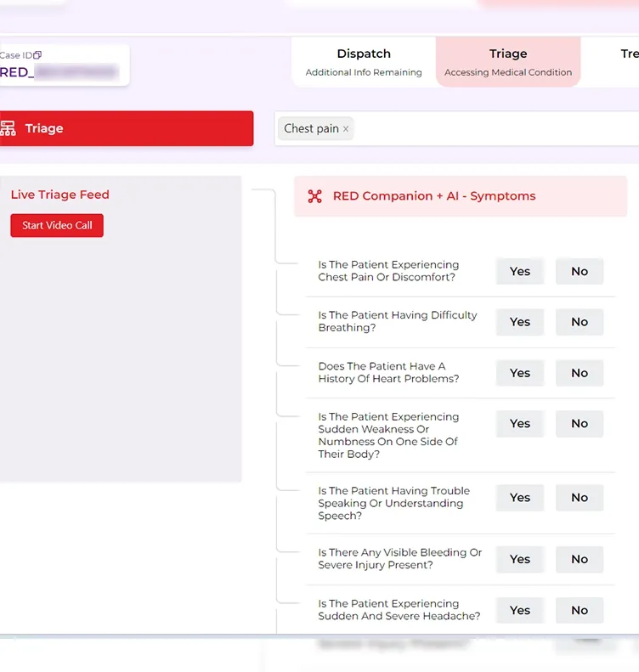
Task: Answer No to chest pain or discomfort
Action: click(580, 271)
